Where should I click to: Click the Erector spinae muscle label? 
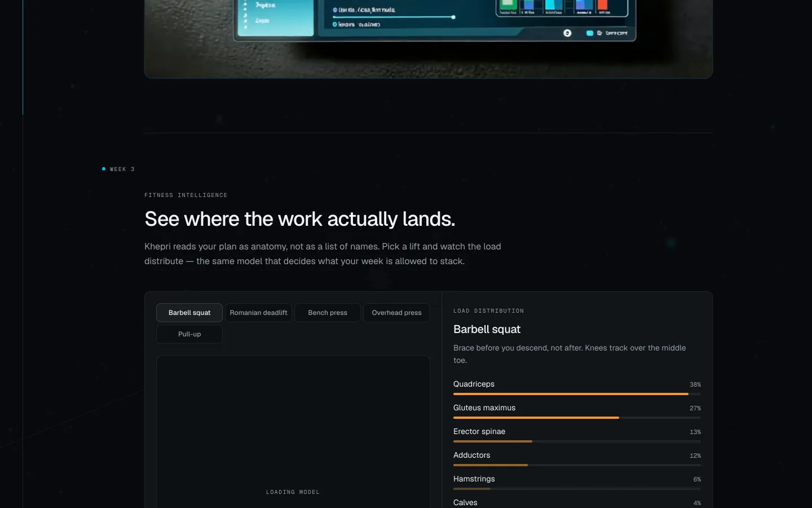479,431
